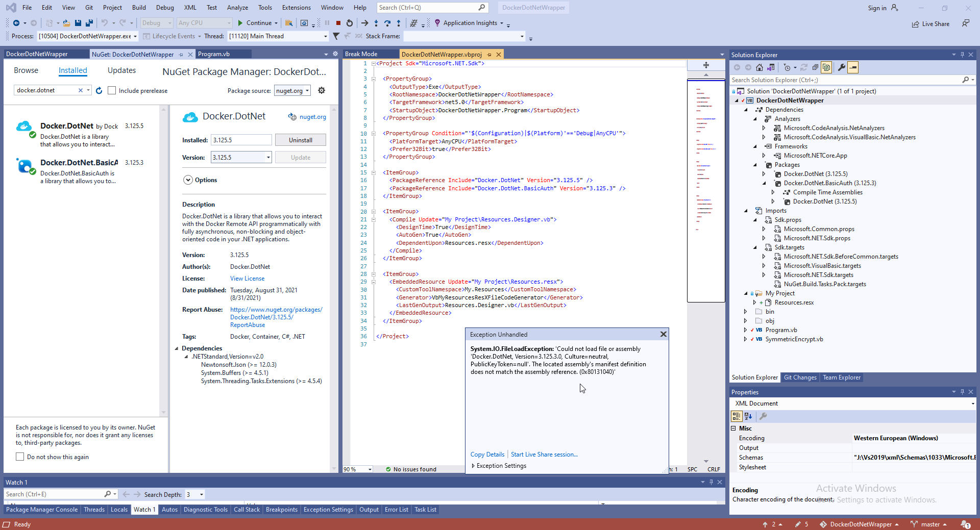
Task: Switch to the Updates tab
Action: [x=121, y=70]
